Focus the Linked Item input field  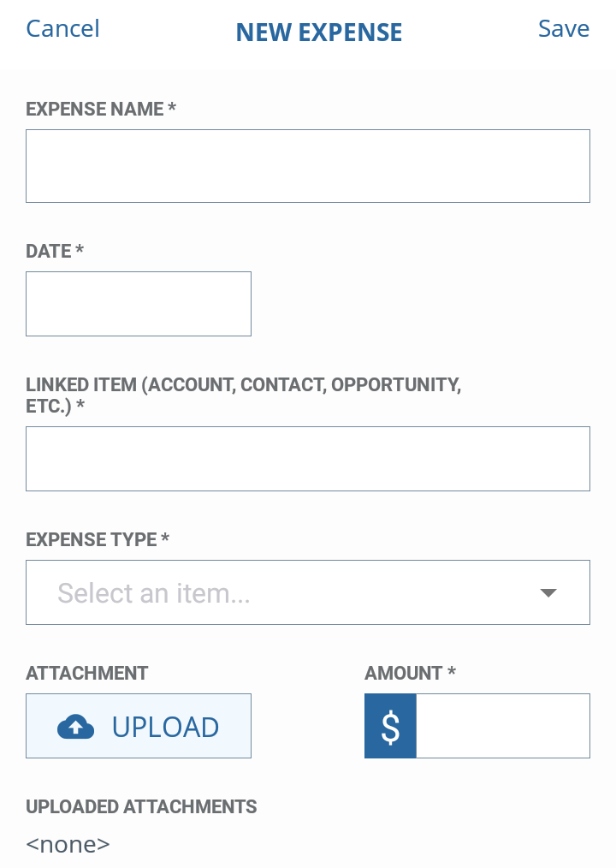click(x=308, y=459)
